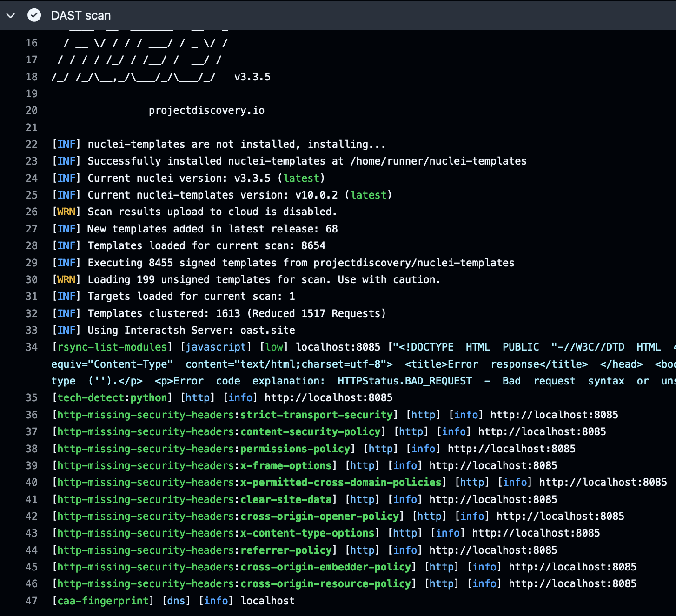
Task: Click the projectdiscovery.io text in banner
Action: pos(206,110)
